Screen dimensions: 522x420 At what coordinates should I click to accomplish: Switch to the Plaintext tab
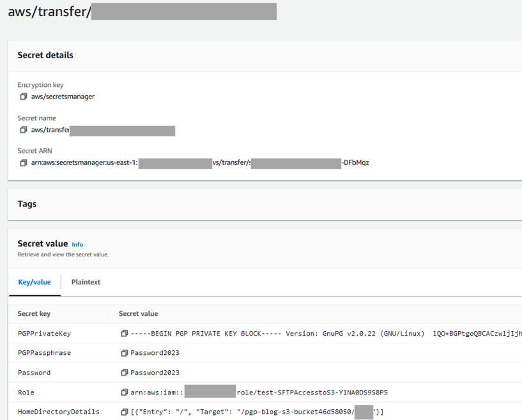tap(85, 282)
